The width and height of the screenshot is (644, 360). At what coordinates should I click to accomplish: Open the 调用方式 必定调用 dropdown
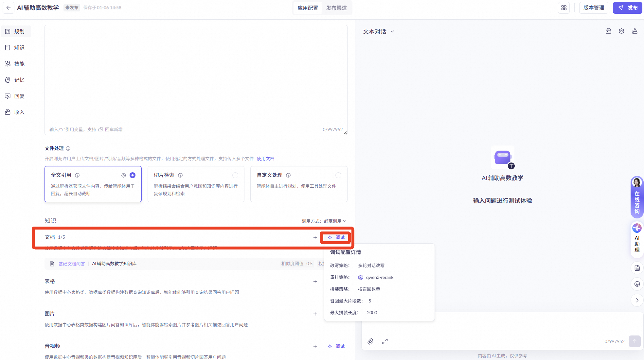point(335,221)
